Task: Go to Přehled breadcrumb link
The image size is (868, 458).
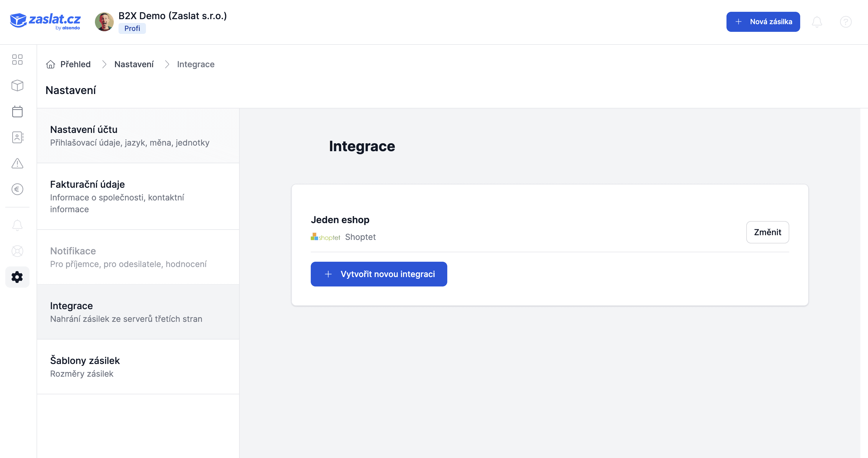Action: pos(75,64)
